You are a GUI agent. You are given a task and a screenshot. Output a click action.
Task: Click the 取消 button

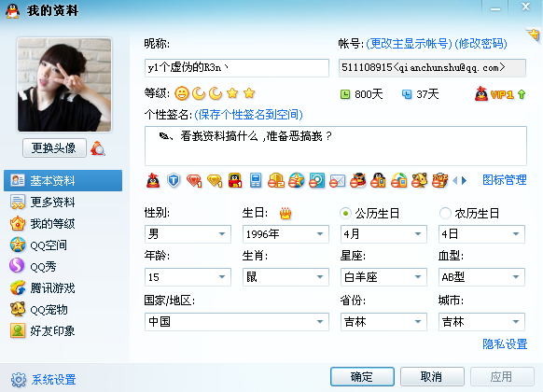pyautogui.click(x=432, y=376)
